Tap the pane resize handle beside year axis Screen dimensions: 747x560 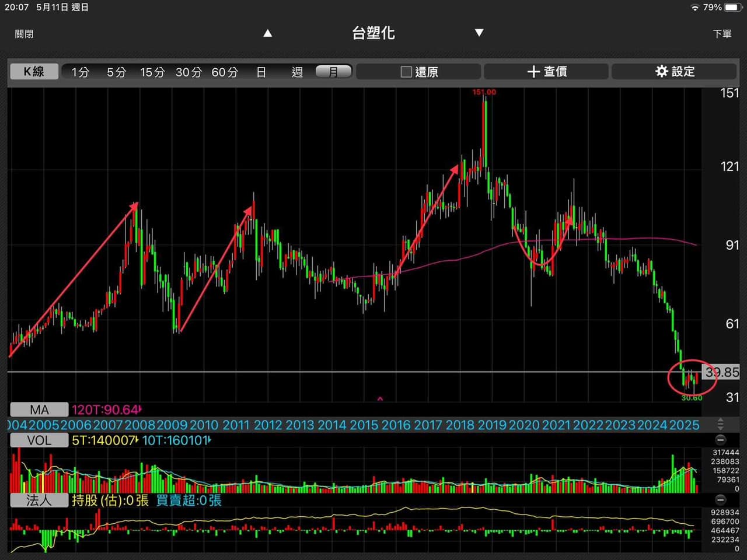tap(721, 425)
